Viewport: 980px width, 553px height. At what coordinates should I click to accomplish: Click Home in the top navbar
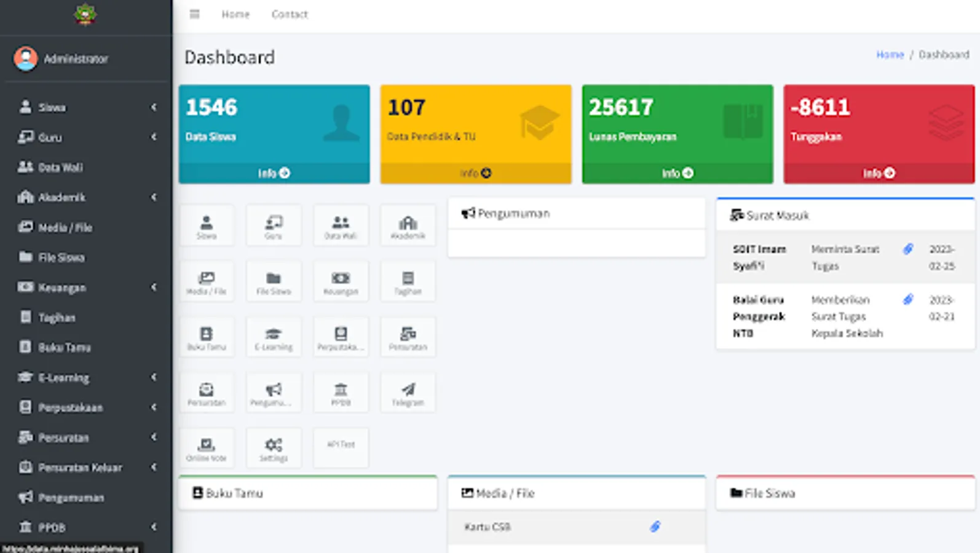pos(235,14)
